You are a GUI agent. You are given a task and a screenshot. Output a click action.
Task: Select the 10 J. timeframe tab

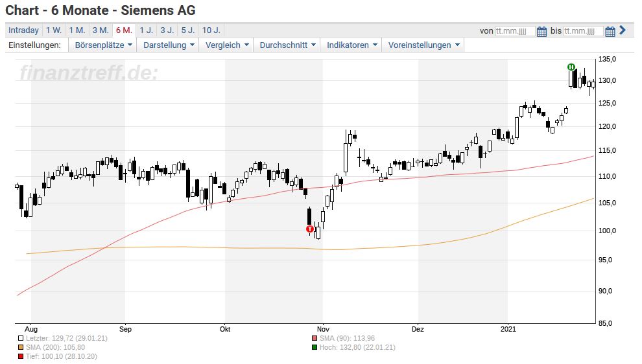tap(211, 30)
